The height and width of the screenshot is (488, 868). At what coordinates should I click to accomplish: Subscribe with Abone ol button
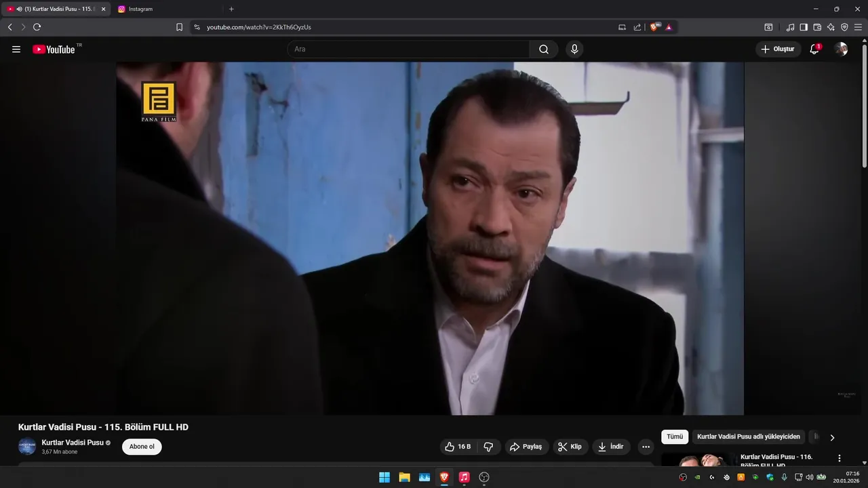click(142, 447)
